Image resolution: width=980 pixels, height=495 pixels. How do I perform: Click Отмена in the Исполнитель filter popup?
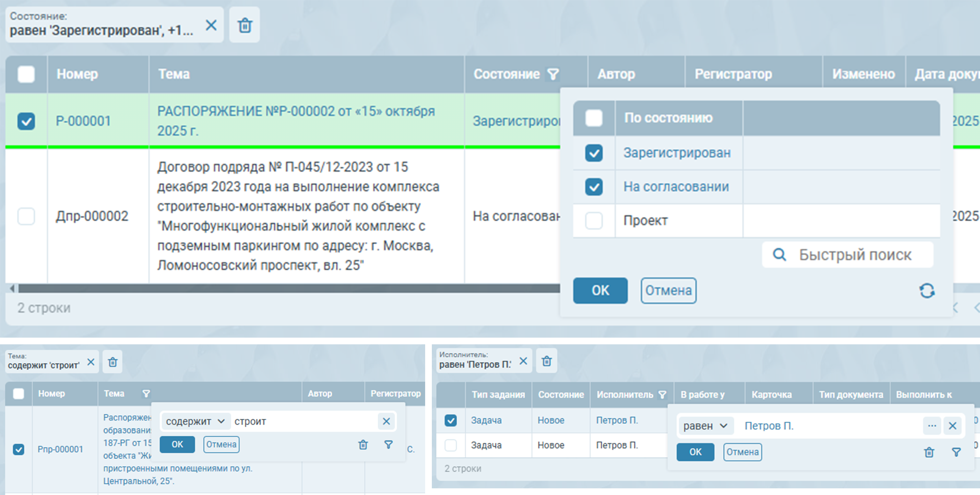(x=742, y=452)
